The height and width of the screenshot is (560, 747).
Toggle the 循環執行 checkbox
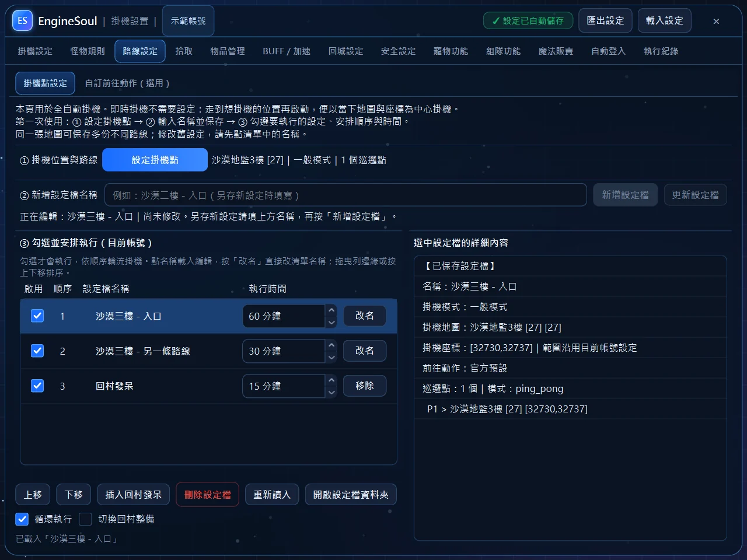tap(22, 519)
